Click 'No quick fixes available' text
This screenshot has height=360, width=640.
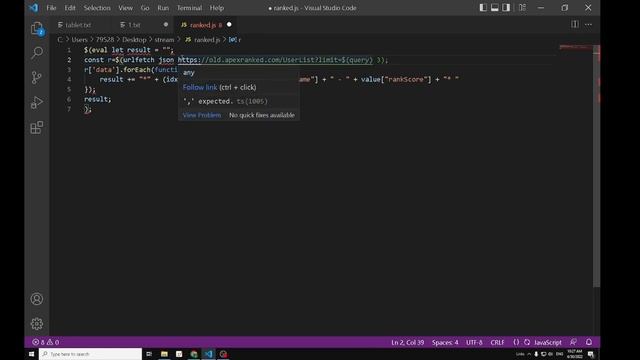262,115
